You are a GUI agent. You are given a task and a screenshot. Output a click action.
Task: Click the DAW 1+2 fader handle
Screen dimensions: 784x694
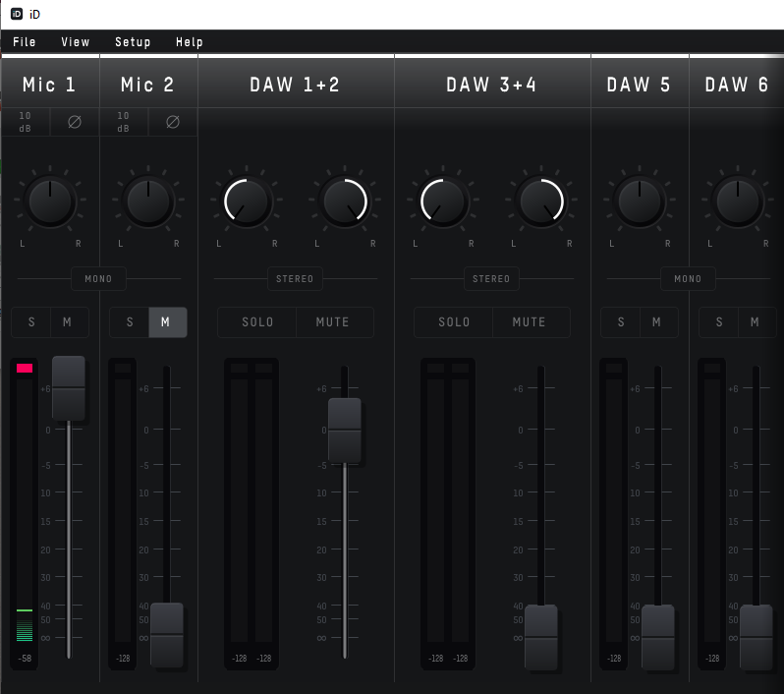click(345, 431)
